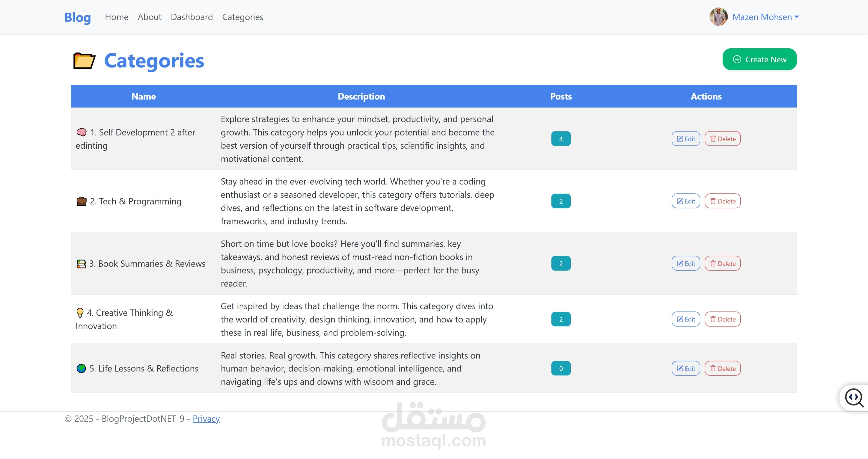Click the posts count badge for Self Development

click(561, 138)
